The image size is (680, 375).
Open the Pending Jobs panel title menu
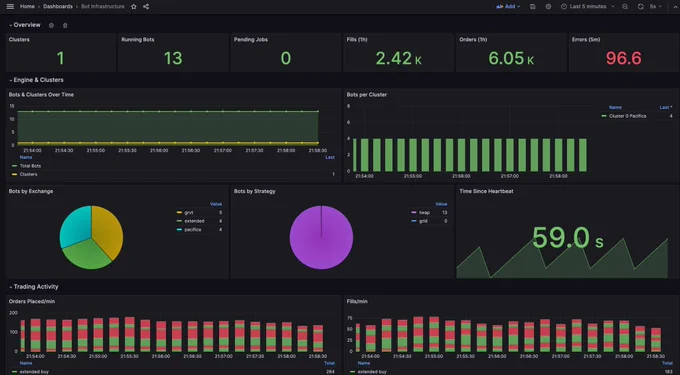251,39
